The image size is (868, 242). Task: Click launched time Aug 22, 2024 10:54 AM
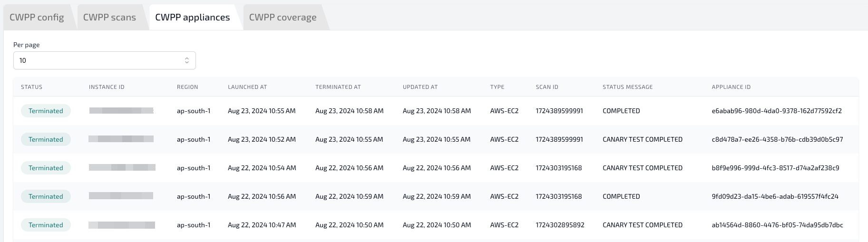[x=262, y=168]
